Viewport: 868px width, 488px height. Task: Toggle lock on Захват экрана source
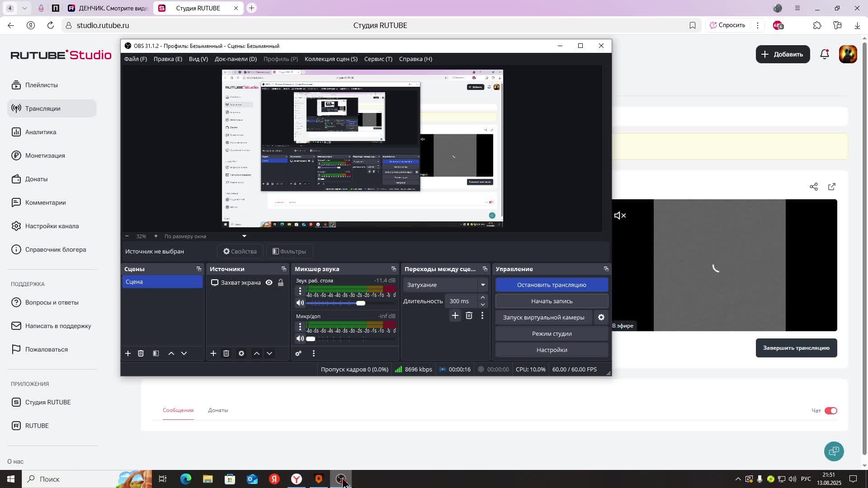[x=281, y=282]
